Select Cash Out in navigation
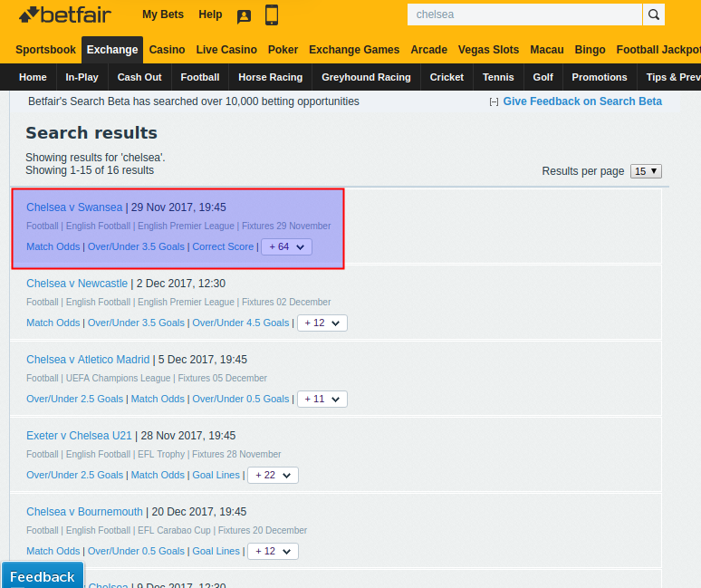This screenshot has width=701, height=588. click(x=139, y=77)
